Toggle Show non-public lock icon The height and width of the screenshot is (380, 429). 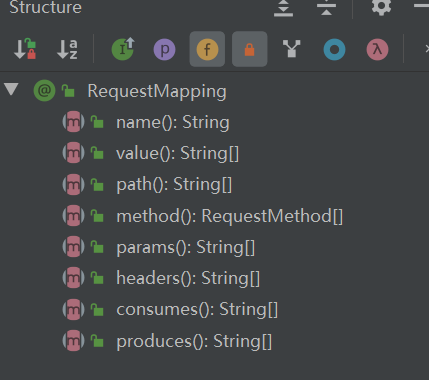pyautogui.click(x=249, y=49)
